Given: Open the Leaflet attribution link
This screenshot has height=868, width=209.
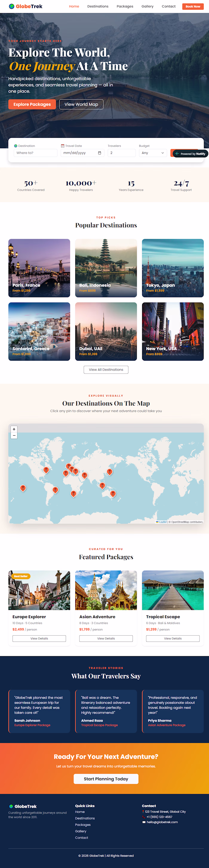Looking at the screenshot, I should [x=162, y=522].
